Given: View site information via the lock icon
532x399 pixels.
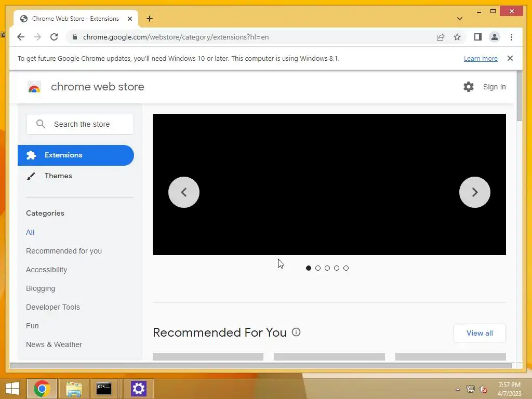Looking at the screenshot, I should click(x=75, y=37).
